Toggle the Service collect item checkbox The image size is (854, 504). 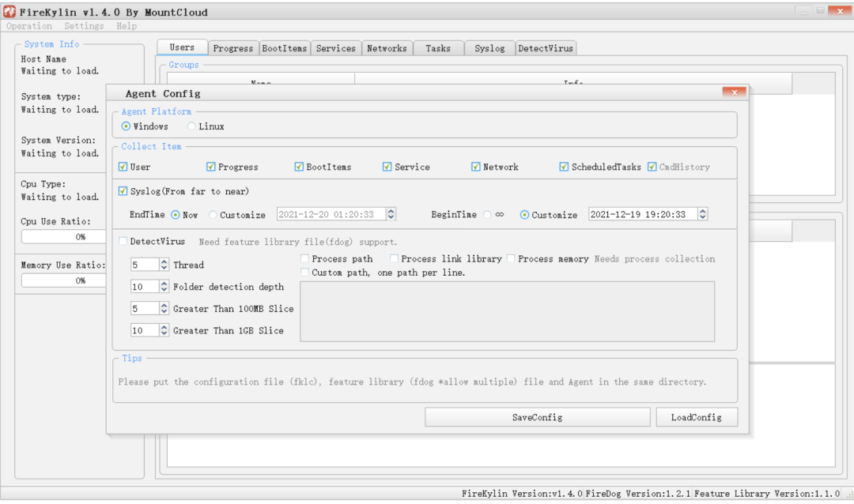pyautogui.click(x=387, y=167)
